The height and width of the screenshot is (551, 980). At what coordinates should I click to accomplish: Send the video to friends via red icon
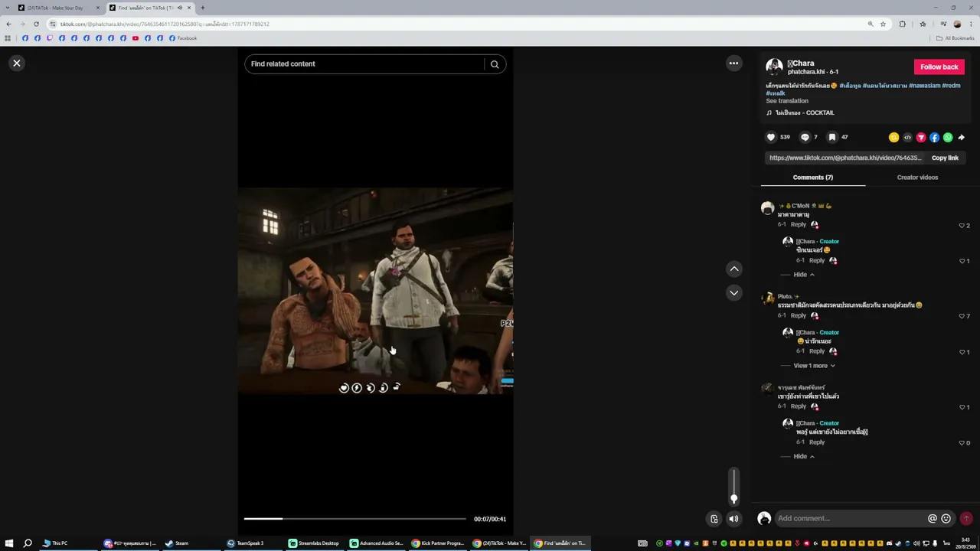click(x=921, y=138)
